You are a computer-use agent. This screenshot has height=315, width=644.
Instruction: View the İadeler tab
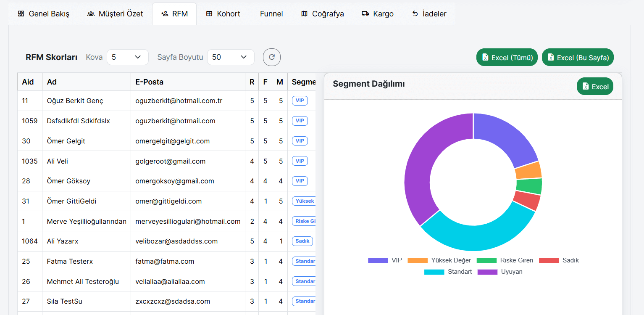(x=429, y=14)
